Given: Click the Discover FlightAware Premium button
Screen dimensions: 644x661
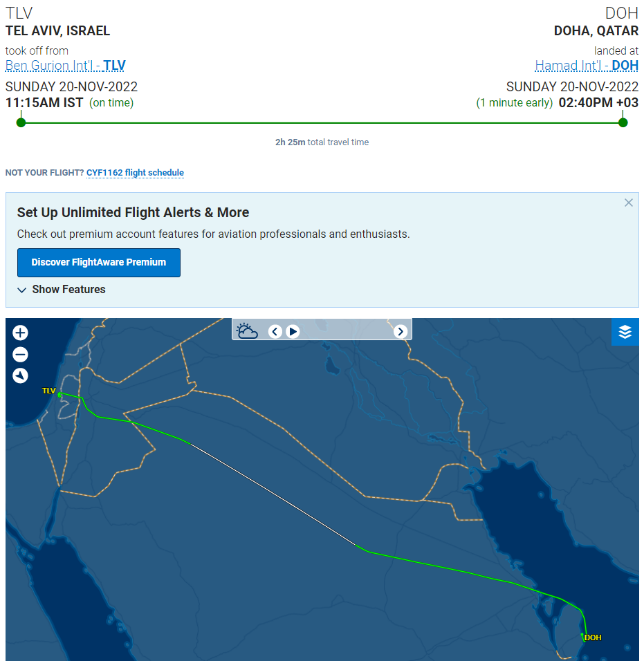Looking at the screenshot, I should click(x=99, y=263).
